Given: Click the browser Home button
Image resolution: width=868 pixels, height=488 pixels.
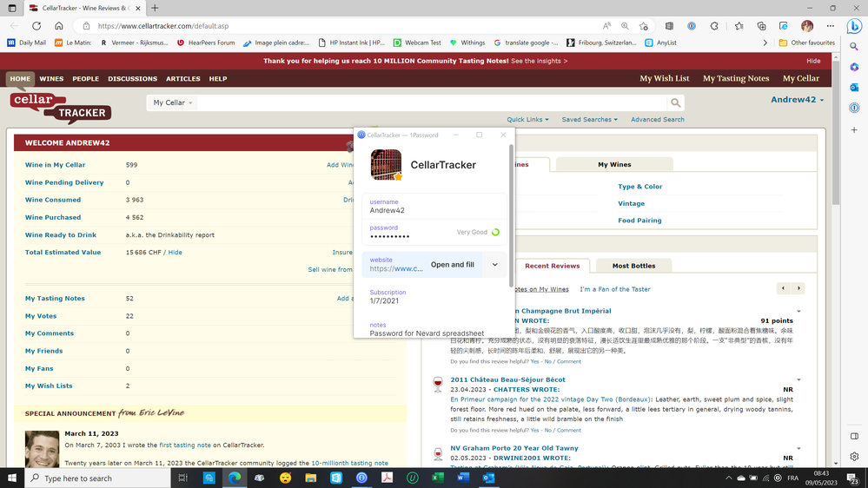Looking at the screenshot, I should (59, 26).
